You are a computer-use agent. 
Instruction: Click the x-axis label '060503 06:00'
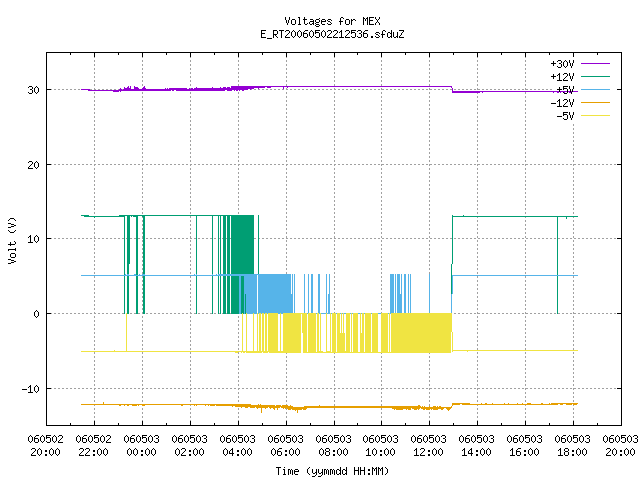pyautogui.click(x=285, y=446)
